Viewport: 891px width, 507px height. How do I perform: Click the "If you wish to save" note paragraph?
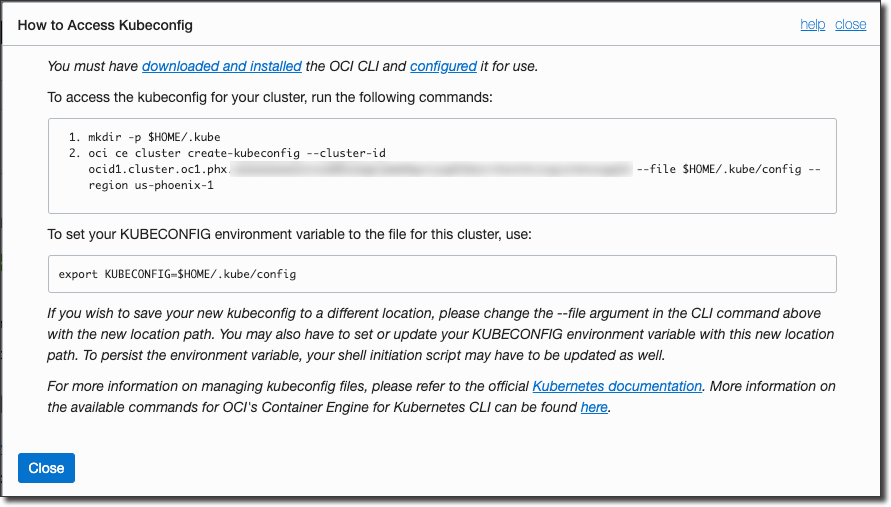[440, 334]
